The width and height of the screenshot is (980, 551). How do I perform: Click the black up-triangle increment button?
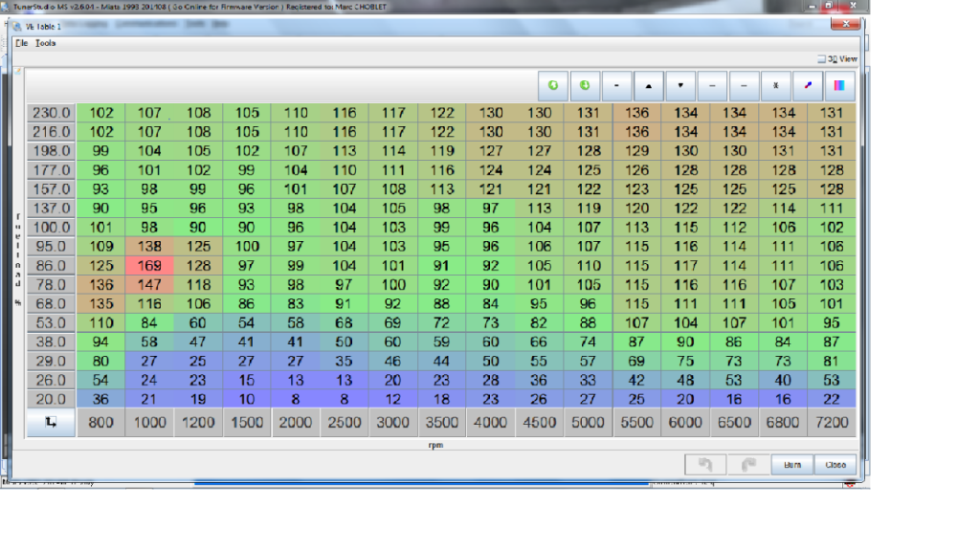click(x=649, y=85)
